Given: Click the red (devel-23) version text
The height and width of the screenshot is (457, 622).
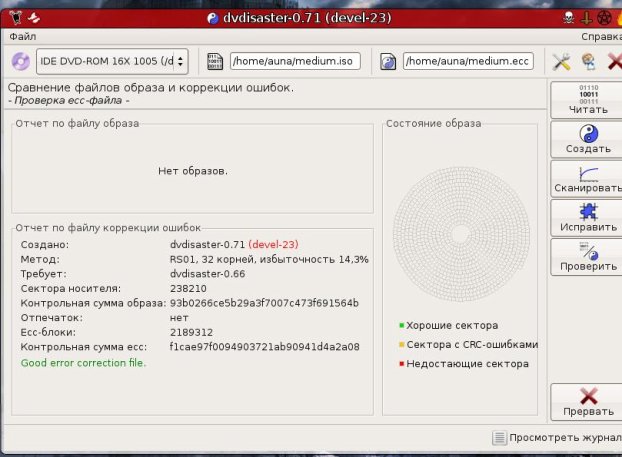Looking at the screenshot, I should (273, 244).
